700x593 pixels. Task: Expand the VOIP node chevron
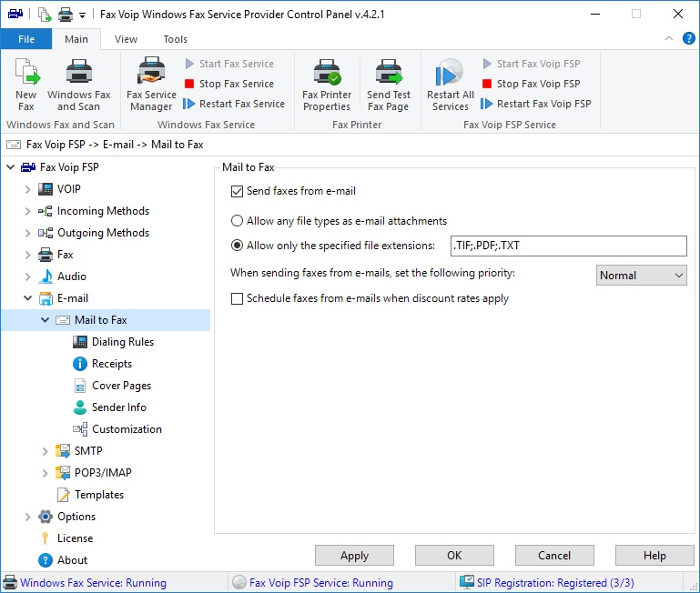pyautogui.click(x=27, y=189)
